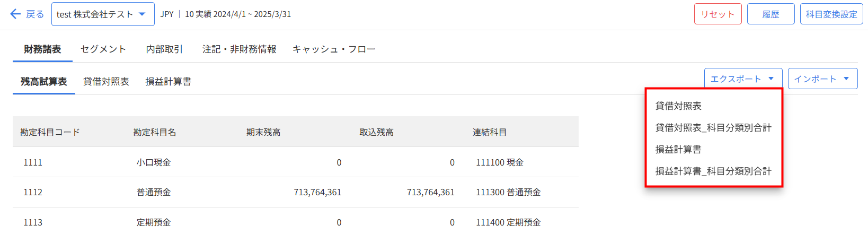868x234 pixels.
Task: Choose 損益計算書_科目分類別合計 export option
Action: 714,171
